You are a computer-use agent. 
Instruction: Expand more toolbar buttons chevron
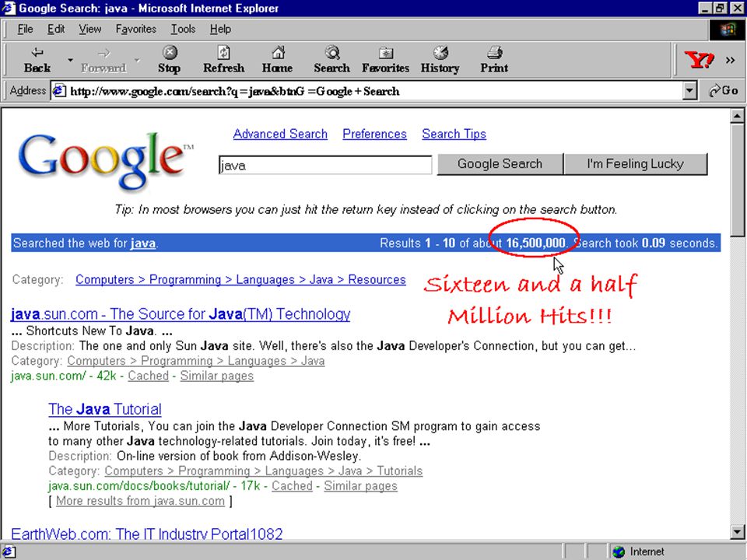730,60
